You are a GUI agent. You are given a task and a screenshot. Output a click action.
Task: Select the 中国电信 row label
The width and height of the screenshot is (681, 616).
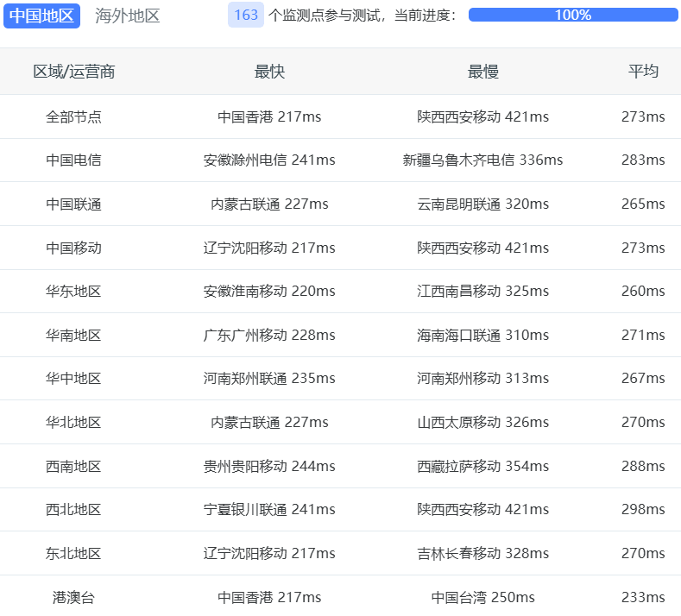pos(74,160)
